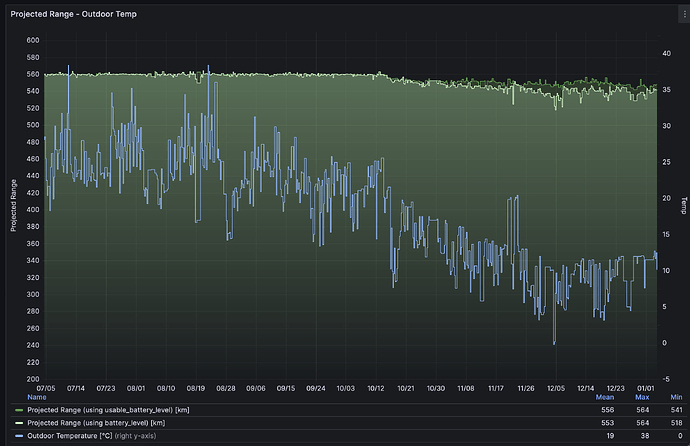Open the Projected Range - Outdoor Temp title menu
The width and height of the screenshot is (690, 446).
[x=73, y=14]
